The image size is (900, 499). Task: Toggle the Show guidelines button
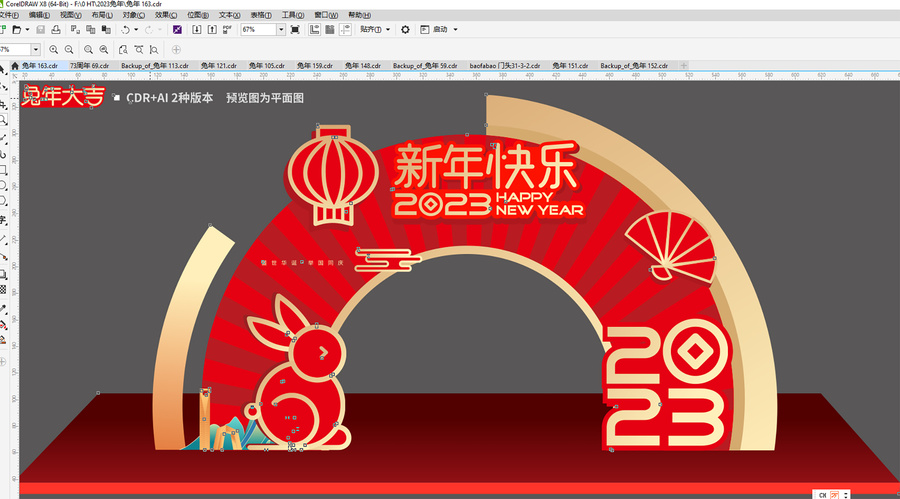pyautogui.click(x=346, y=29)
